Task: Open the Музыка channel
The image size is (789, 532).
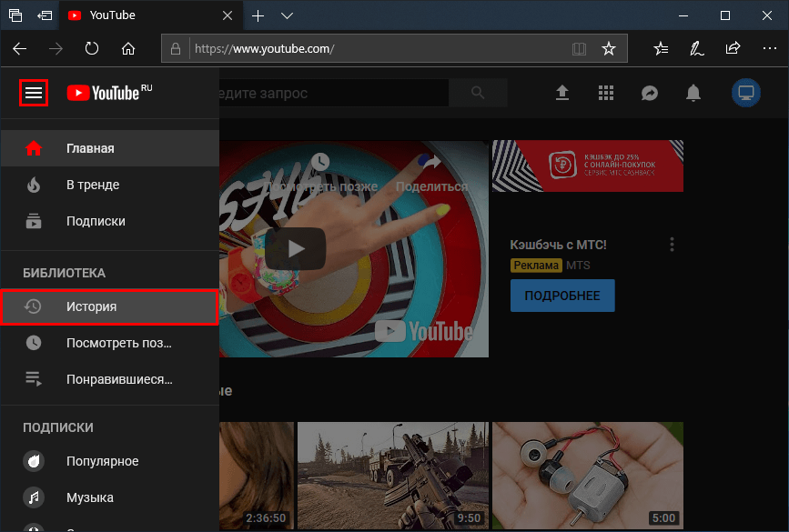Action: [x=110, y=497]
